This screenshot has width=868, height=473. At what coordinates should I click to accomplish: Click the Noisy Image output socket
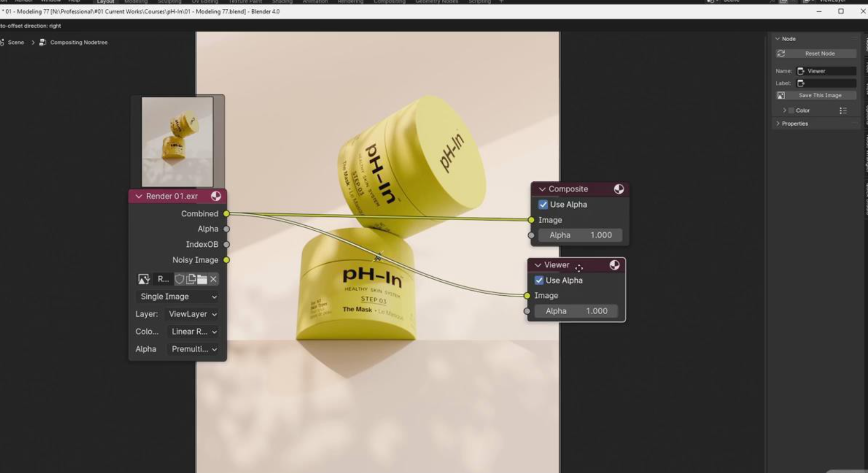pyautogui.click(x=227, y=260)
